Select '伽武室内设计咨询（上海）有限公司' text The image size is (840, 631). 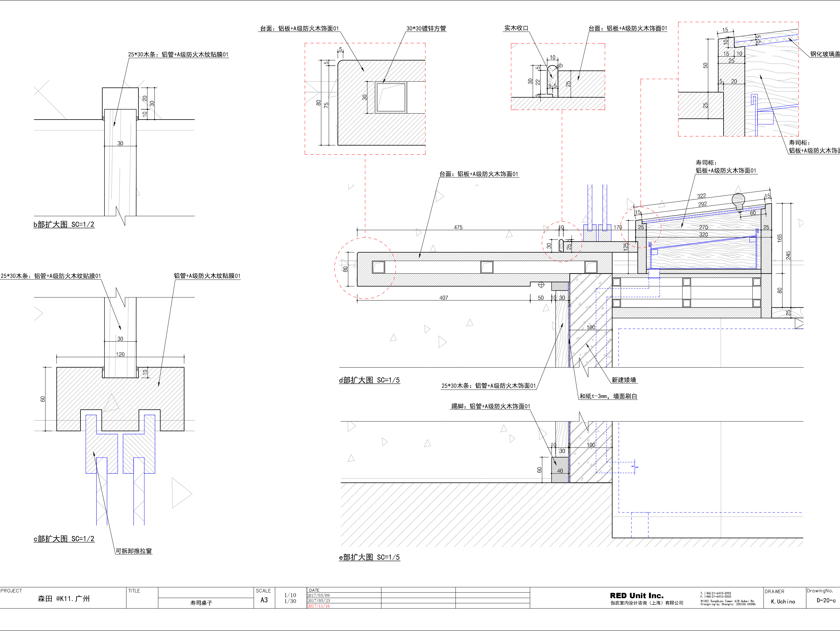tap(647, 603)
